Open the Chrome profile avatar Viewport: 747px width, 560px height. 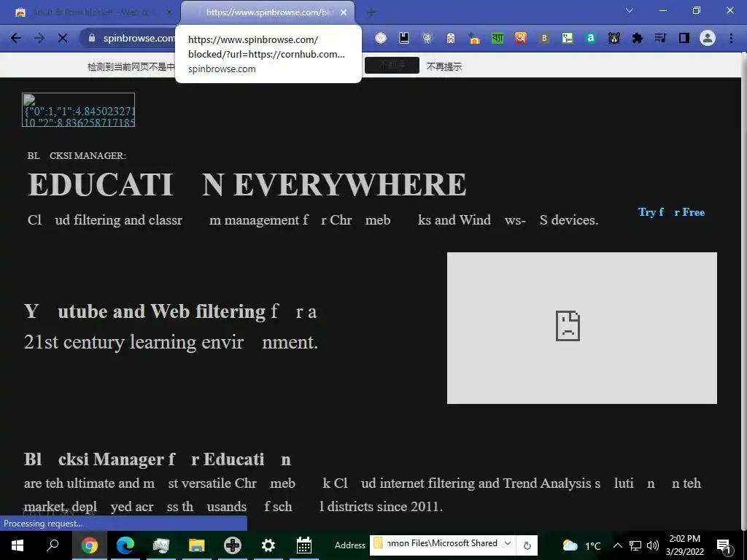click(708, 38)
